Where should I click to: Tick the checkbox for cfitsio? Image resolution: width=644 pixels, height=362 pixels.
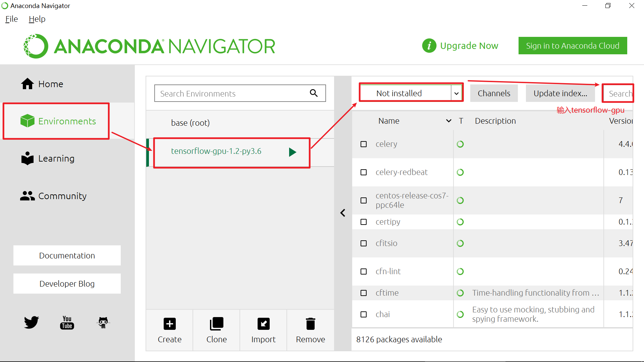point(364,243)
